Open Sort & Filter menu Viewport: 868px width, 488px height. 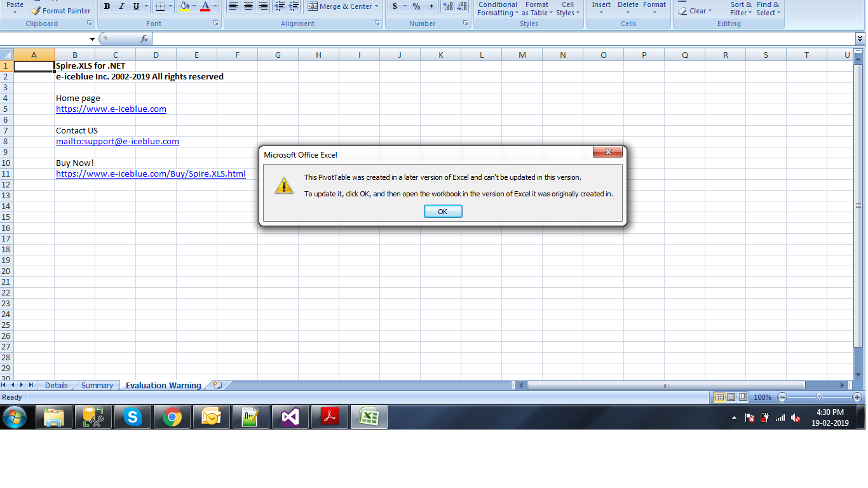(x=740, y=8)
